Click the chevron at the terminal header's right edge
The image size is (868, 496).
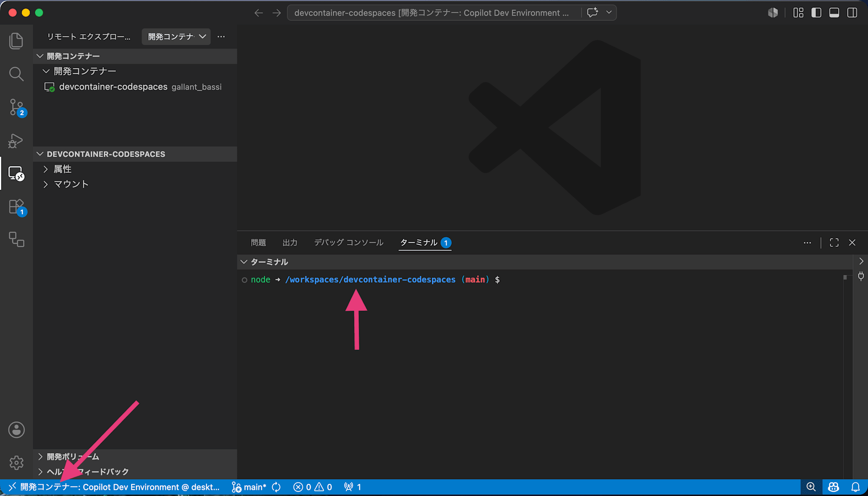(x=861, y=261)
